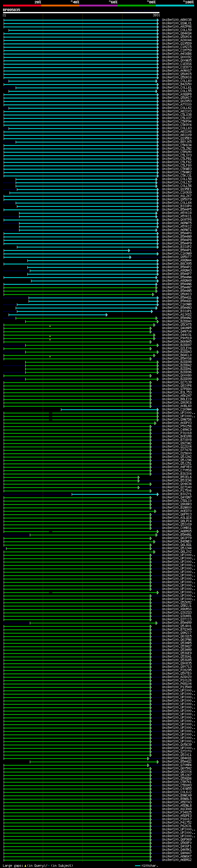Choose the UniRef100_C1E8S6 entry
Screen dimensions: 197x868
[176, 64]
